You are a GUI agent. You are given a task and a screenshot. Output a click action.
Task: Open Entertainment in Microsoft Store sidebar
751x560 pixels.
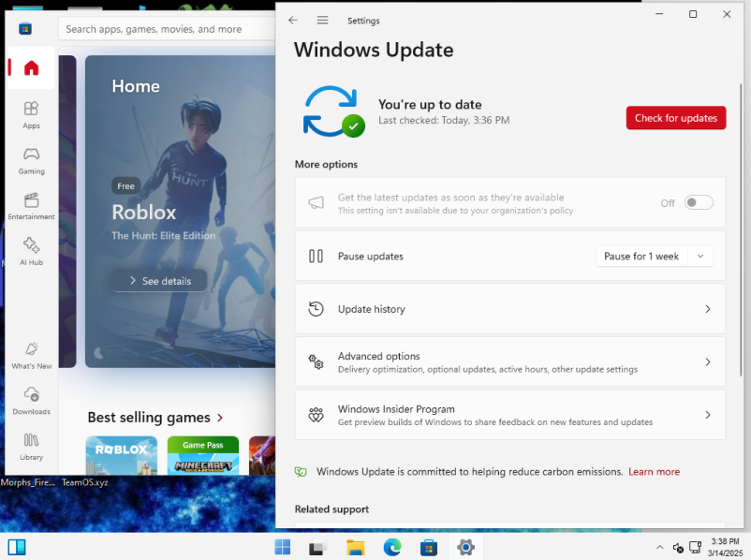coord(31,206)
